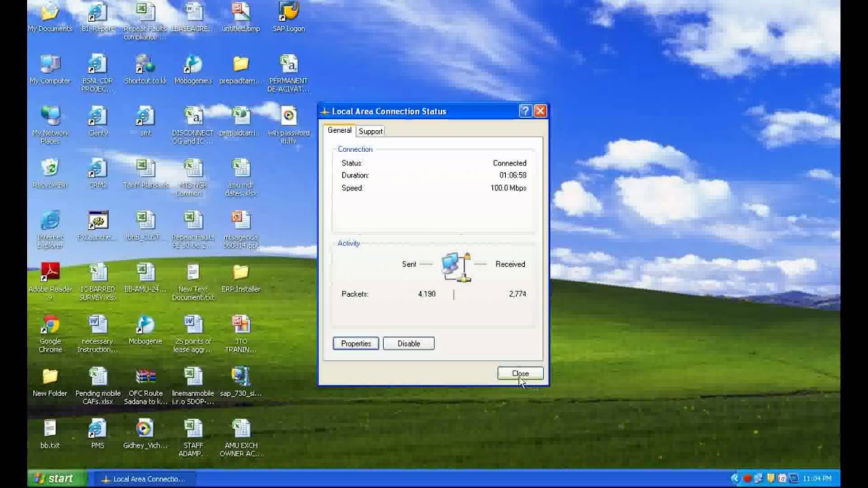
Task: Click the sent packets count 4,190
Action: coord(427,294)
